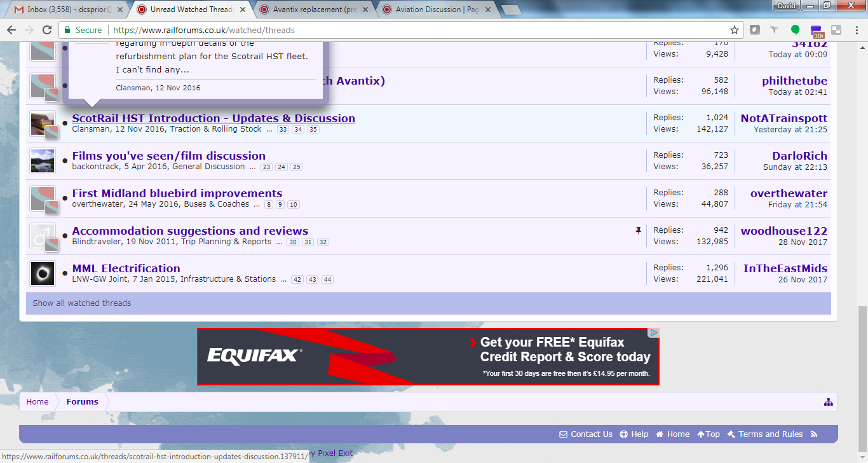Open woodhouse122's profile link

(784, 231)
